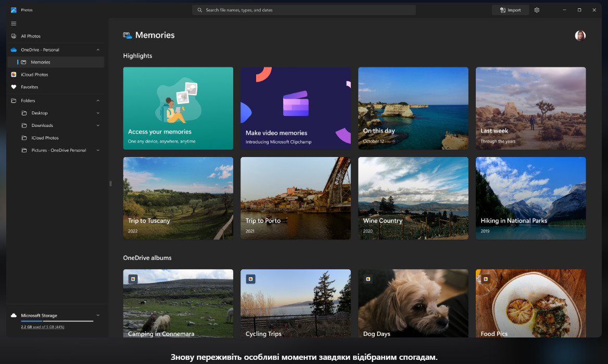Collapse the OneDrive - Personal section
The image size is (608, 364).
pos(98,50)
